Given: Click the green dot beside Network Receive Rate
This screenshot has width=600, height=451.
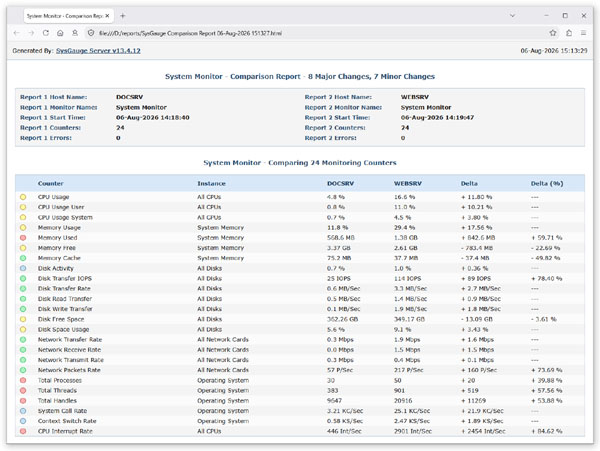Looking at the screenshot, I should (23, 350).
